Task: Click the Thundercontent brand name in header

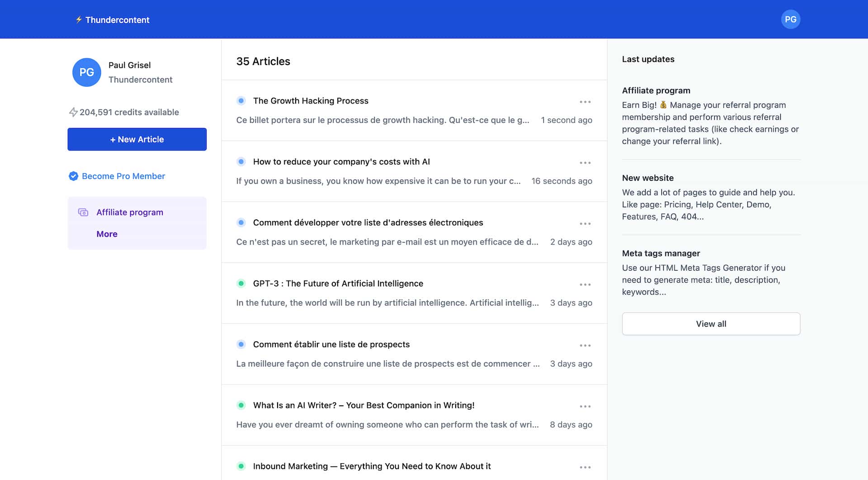Action: coord(117,20)
